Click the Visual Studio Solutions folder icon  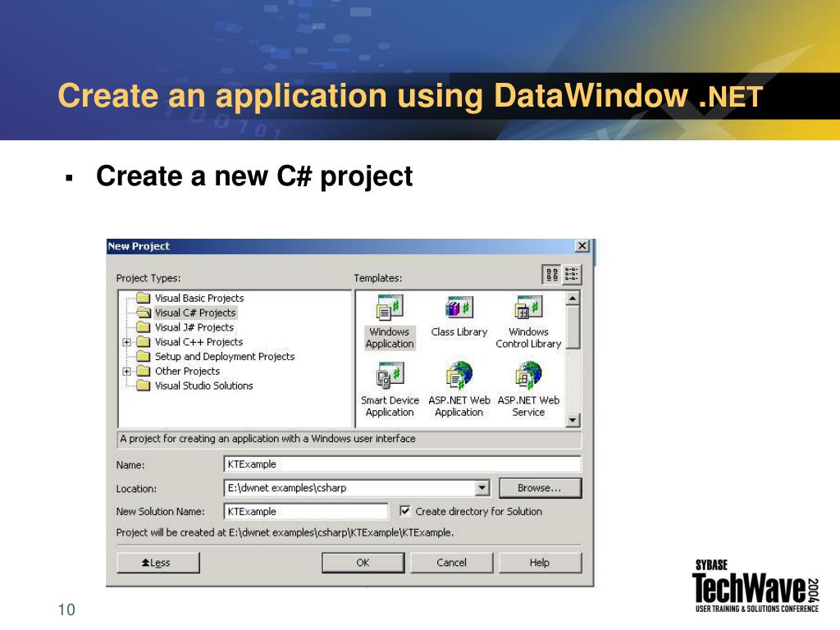click(143, 386)
